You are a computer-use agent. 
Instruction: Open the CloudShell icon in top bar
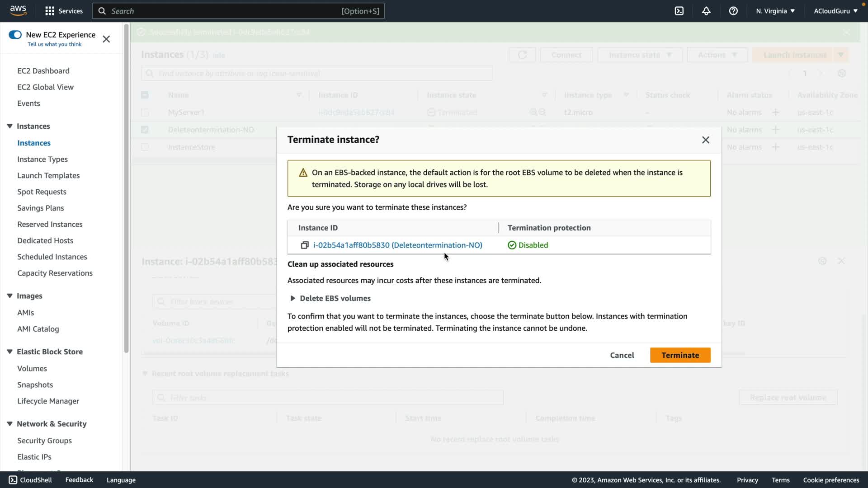click(x=679, y=11)
